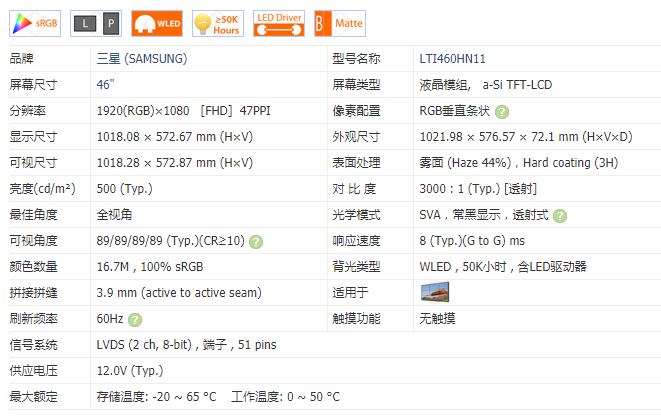Image resolution: width=661 pixels, height=418 pixels.
Task: Click the P portrait orientation icon
Action: click(109, 23)
